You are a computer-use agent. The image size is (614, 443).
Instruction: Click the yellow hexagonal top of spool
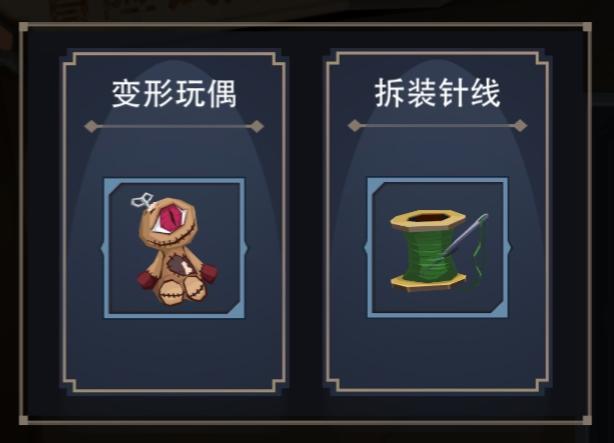tap(428, 219)
